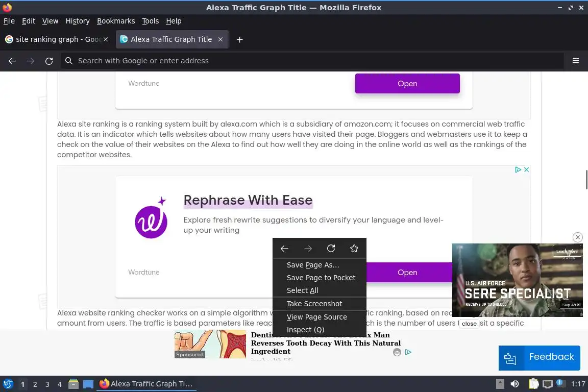Open the Help menu
Screen dimensions: 588x392
pyautogui.click(x=174, y=21)
